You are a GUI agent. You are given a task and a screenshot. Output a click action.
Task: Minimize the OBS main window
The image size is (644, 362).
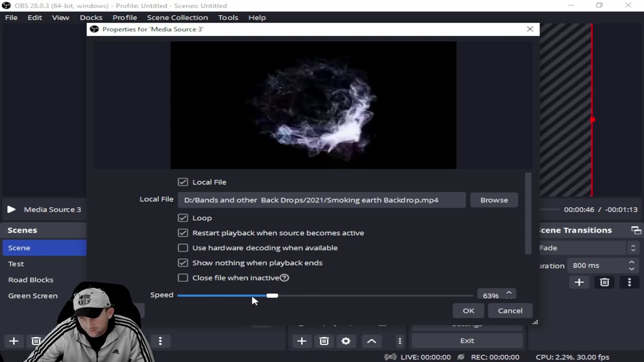[x=571, y=6]
